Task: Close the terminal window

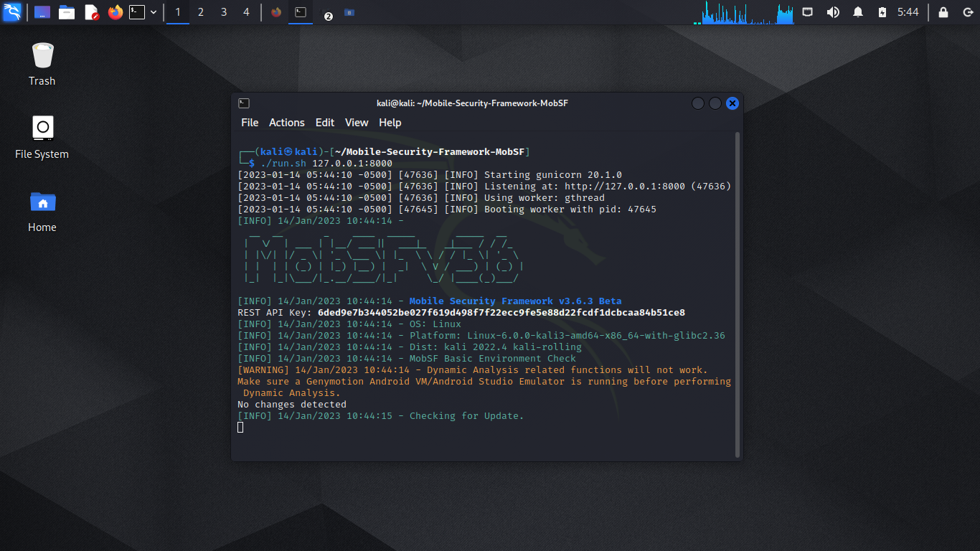Action: (732, 103)
